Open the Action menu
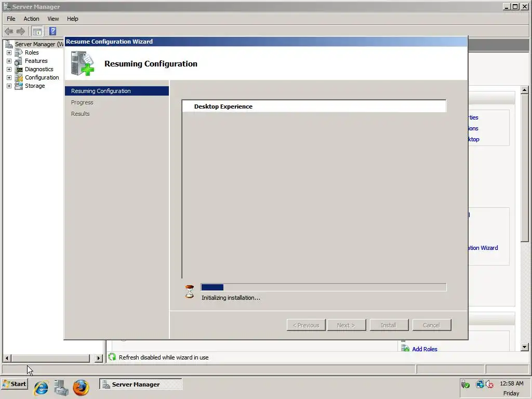This screenshot has height=399, width=532. [x=31, y=19]
